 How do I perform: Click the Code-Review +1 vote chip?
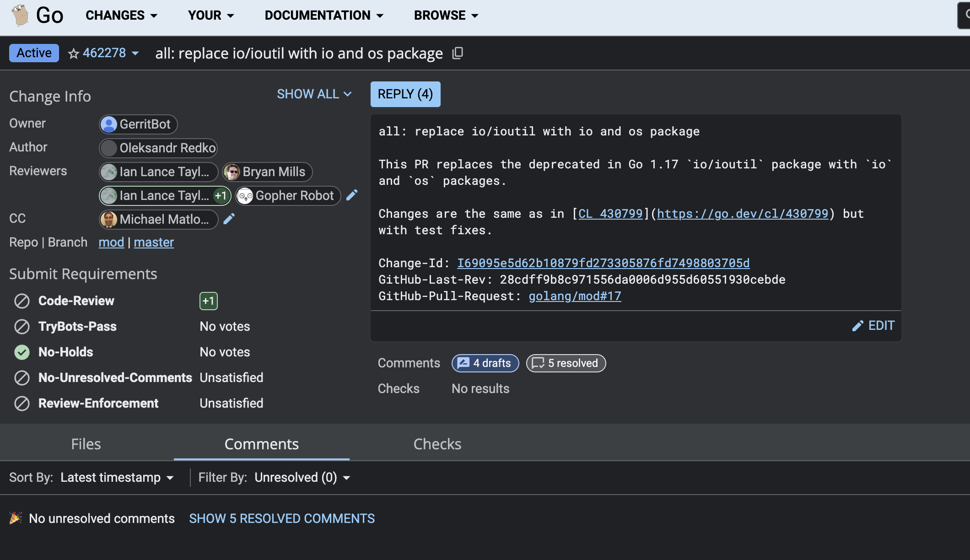(208, 301)
